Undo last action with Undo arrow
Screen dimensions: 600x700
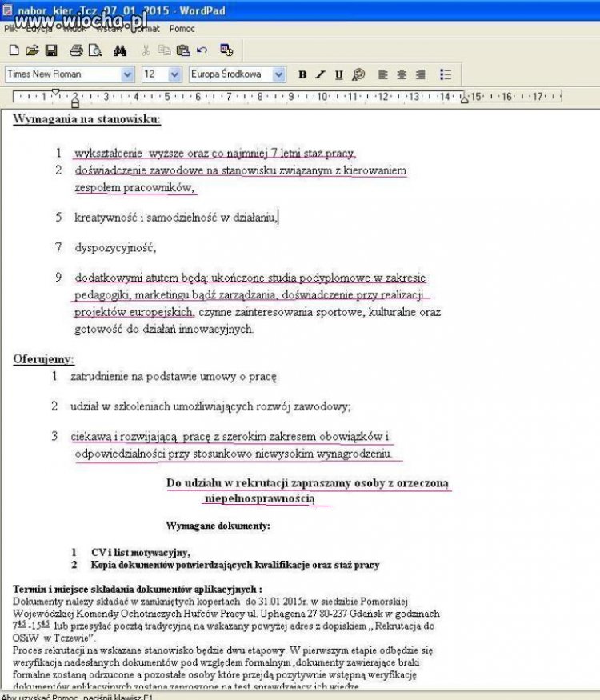(x=202, y=50)
